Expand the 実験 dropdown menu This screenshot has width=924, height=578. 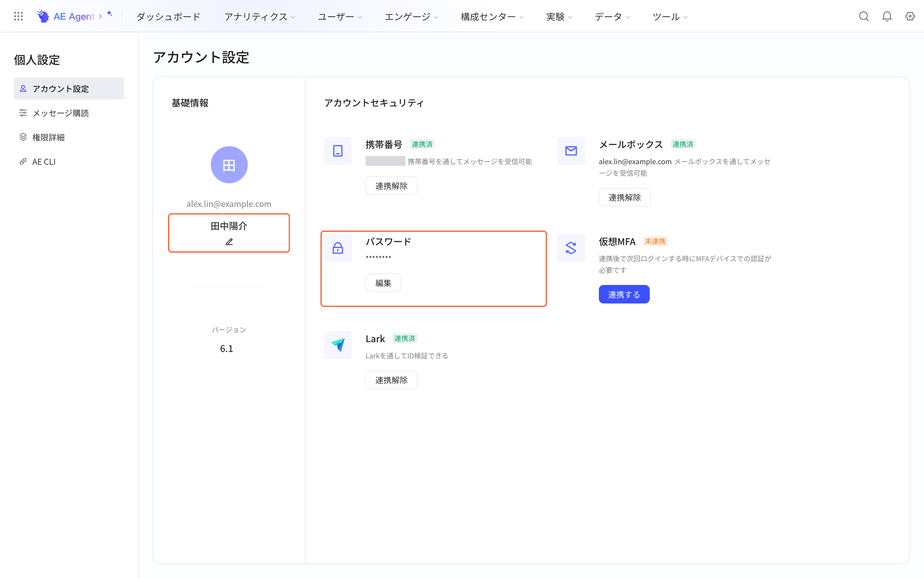click(559, 17)
